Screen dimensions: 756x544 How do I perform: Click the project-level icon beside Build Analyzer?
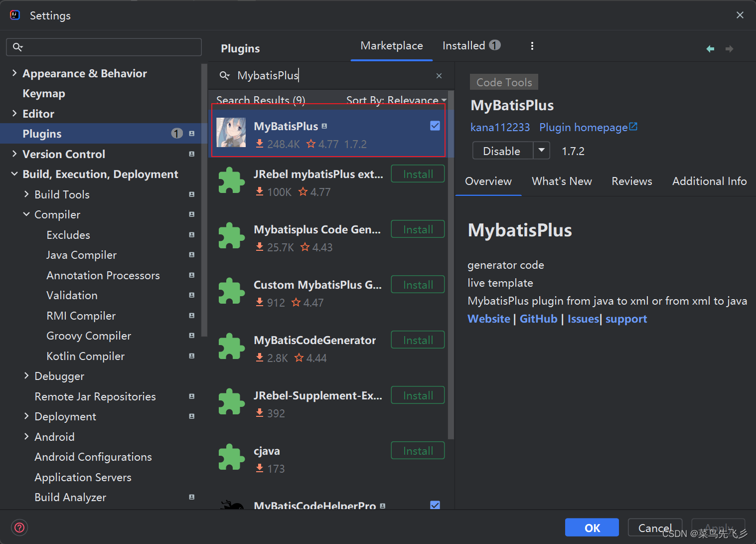(192, 497)
